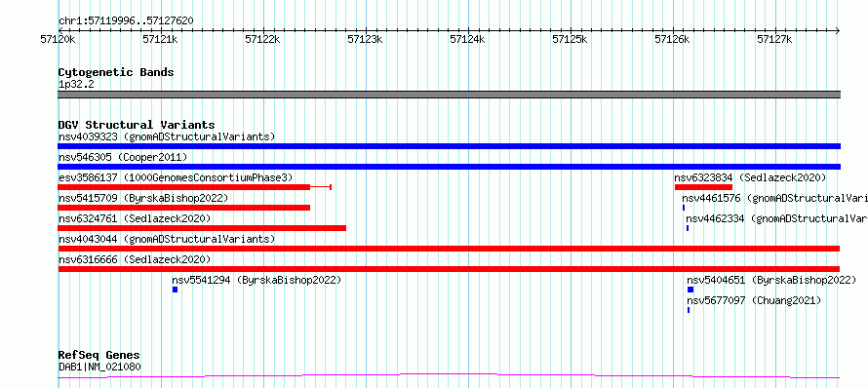Select the nsv6316666 red variant bar

[449, 269]
